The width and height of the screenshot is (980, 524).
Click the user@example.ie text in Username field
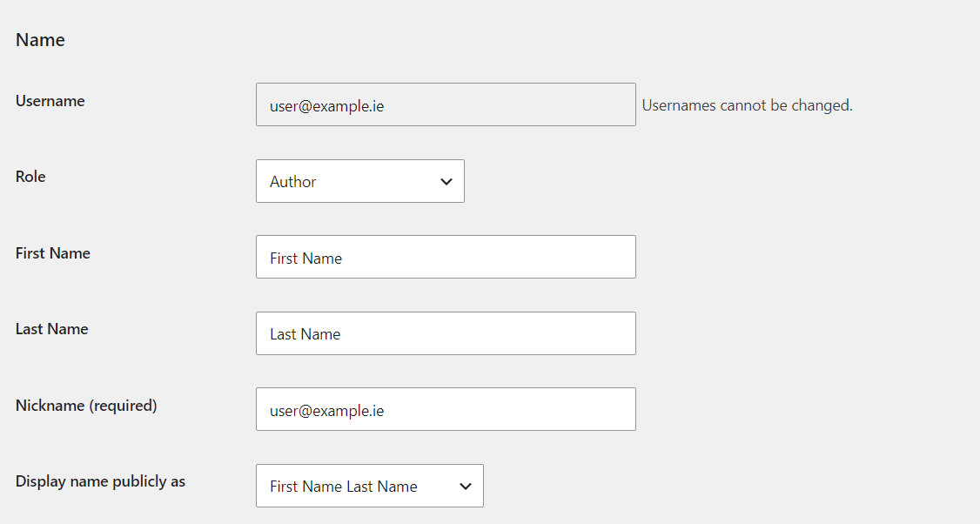(x=327, y=105)
